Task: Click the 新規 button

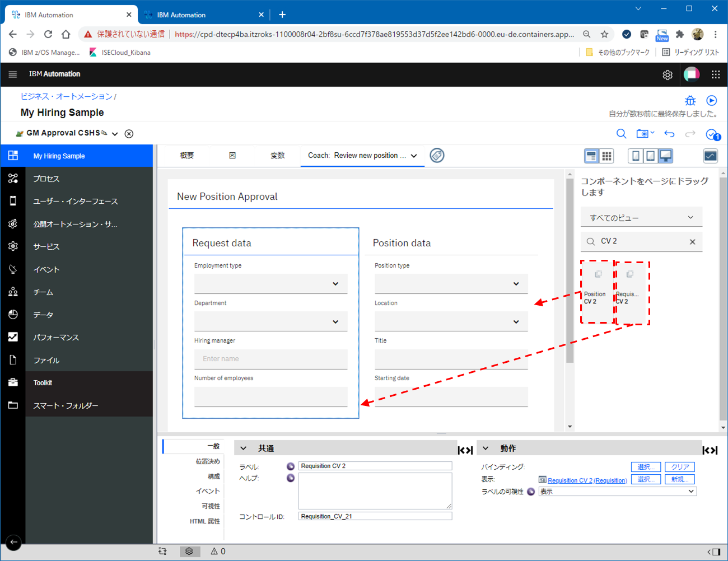Action: [x=680, y=479]
